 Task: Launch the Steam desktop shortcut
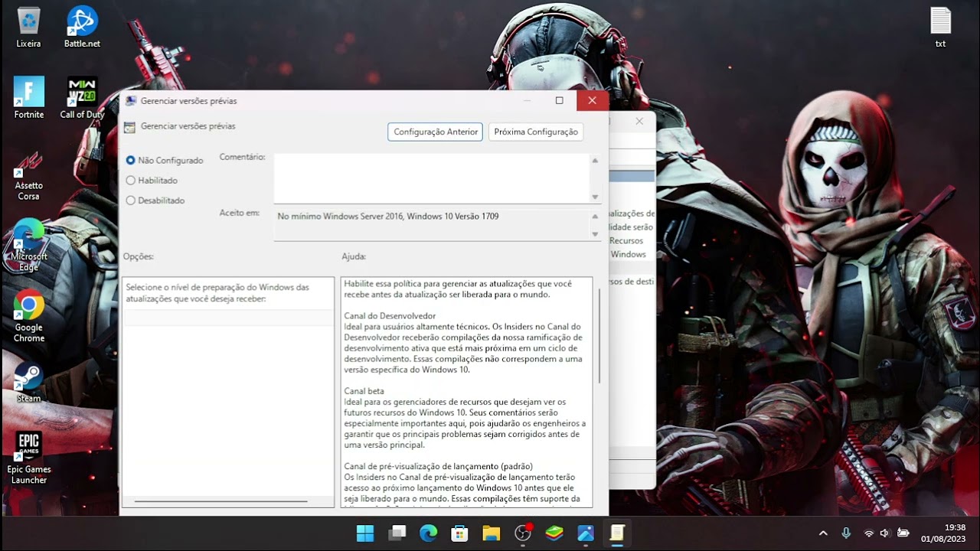pos(29,382)
